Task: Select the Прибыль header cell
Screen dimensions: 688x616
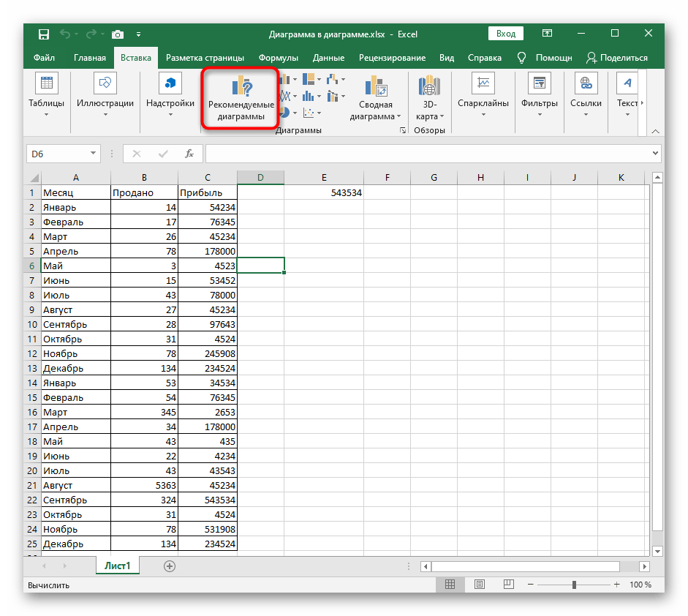Action: pyautogui.click(x=208, y=192)
